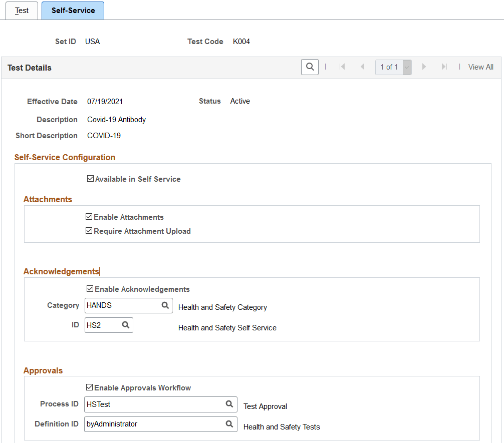Click the next row arrow
Viewport: 504px width, 443px height.
pyautogui.click(x=424, y=67)
